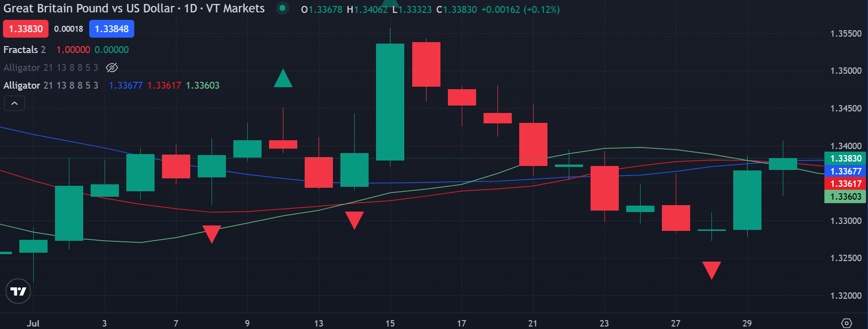Image resolution: width=868 pixels, height=329 pixels.
Task: Click the Alligator green lips value 1.33603 in legend
Action: (203, 85)
